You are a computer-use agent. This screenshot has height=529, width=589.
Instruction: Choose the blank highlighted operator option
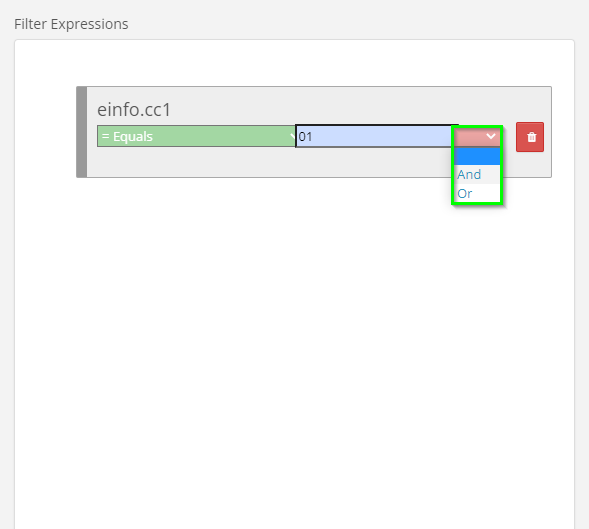(x=477, y=156)
